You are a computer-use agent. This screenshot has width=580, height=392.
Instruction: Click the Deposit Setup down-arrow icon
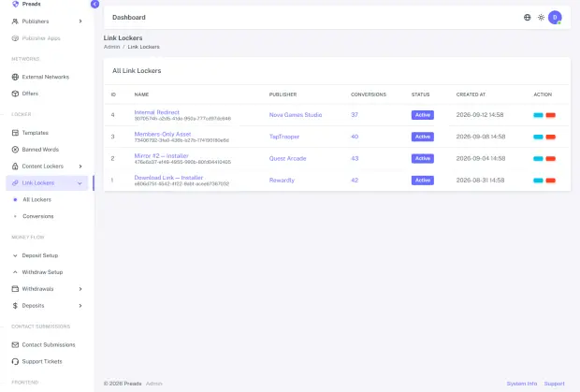point(15,255)
